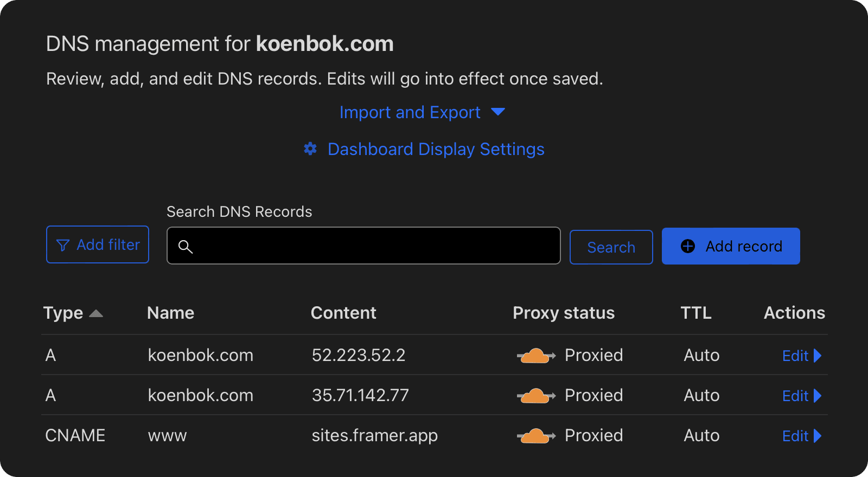Open the Import and Export link
868x477 pixels.
point(410,112)
